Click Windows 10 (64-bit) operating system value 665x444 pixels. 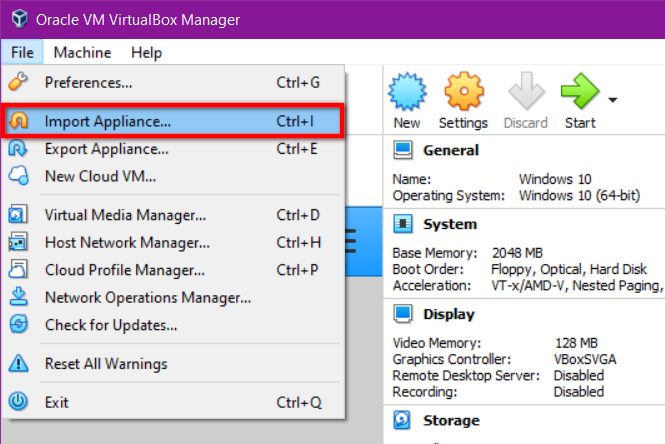(x=579, y=195)
